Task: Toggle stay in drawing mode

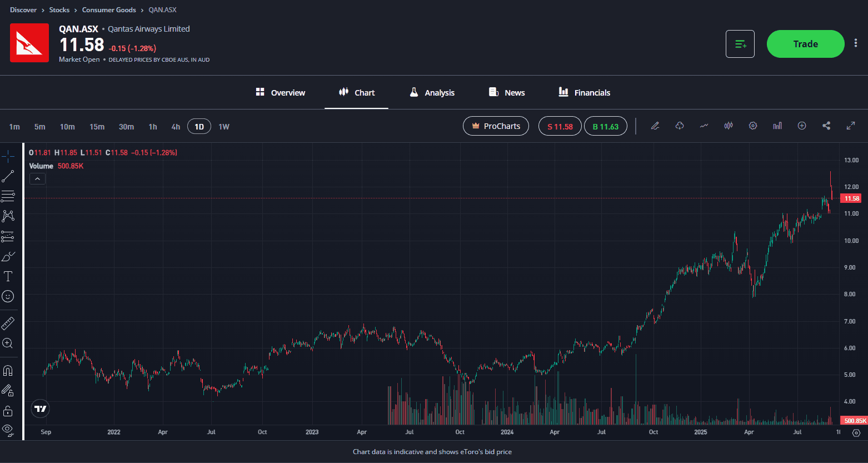Action: (8, 390)
